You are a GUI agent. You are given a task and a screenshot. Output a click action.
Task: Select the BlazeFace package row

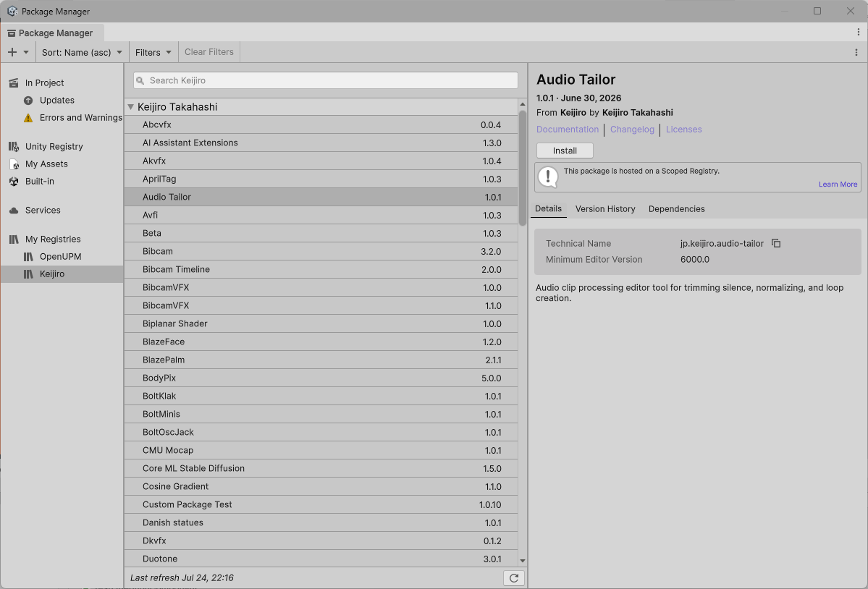321,342
